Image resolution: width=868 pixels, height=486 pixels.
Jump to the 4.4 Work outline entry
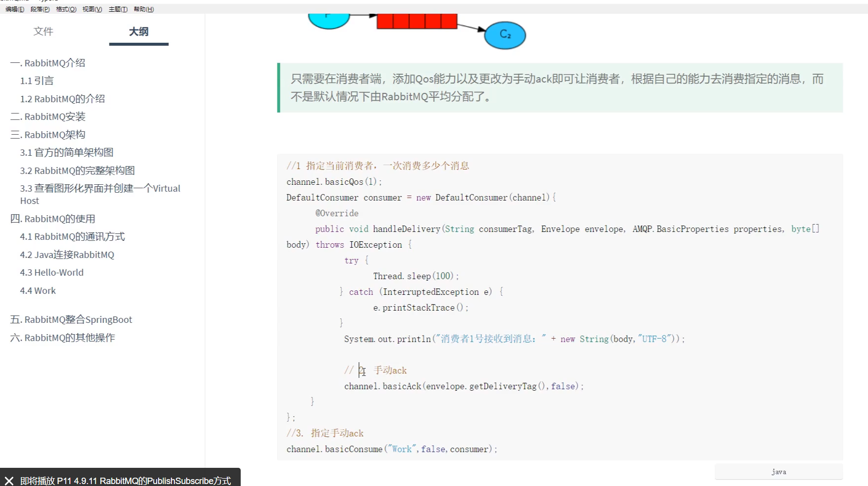(x=38, y=290)
